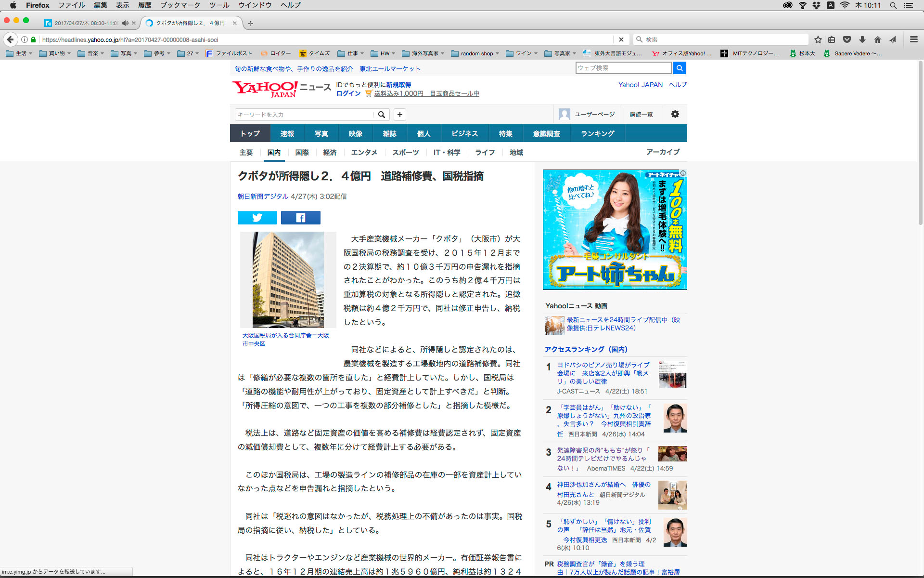Open Yahoo News settings gear

click(675, 114)
